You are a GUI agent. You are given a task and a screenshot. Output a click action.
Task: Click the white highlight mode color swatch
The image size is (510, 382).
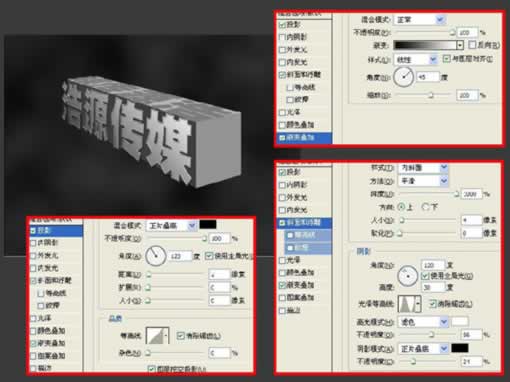point(460,321)
